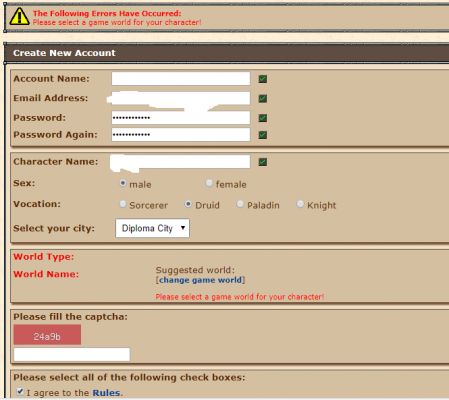Click the change game world link
The image size is (449, 400).
pos(200,280)
